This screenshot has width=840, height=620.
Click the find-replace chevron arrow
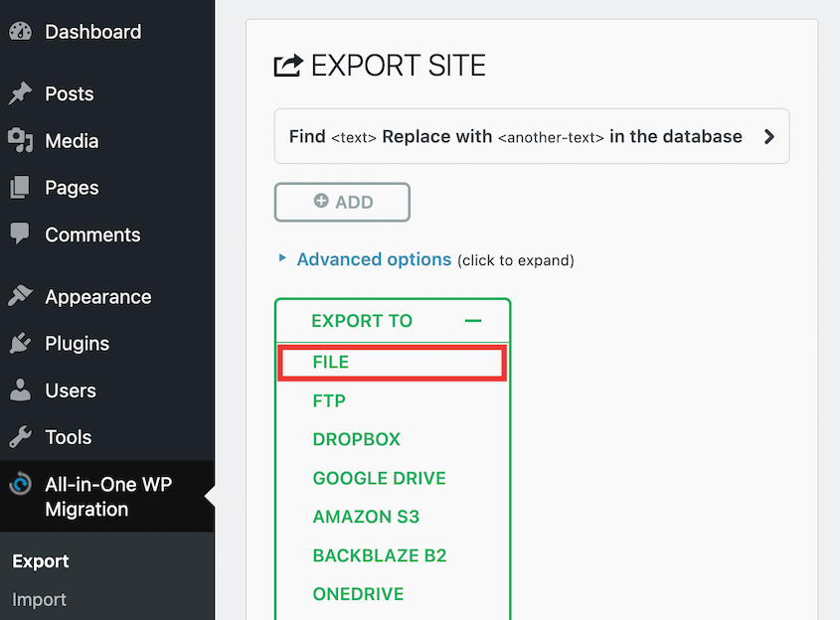pyautogui.click(x=768, y=136)
